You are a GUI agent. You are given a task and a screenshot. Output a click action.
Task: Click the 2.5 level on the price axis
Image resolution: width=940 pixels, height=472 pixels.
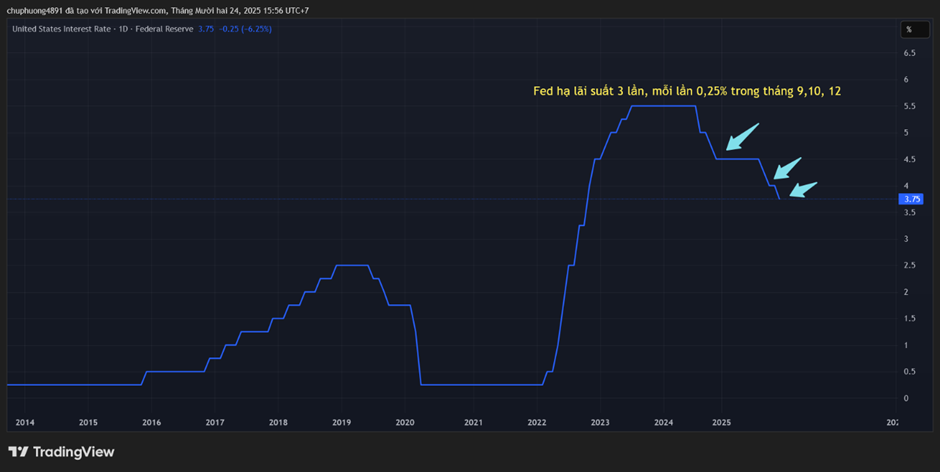point(909,265)
